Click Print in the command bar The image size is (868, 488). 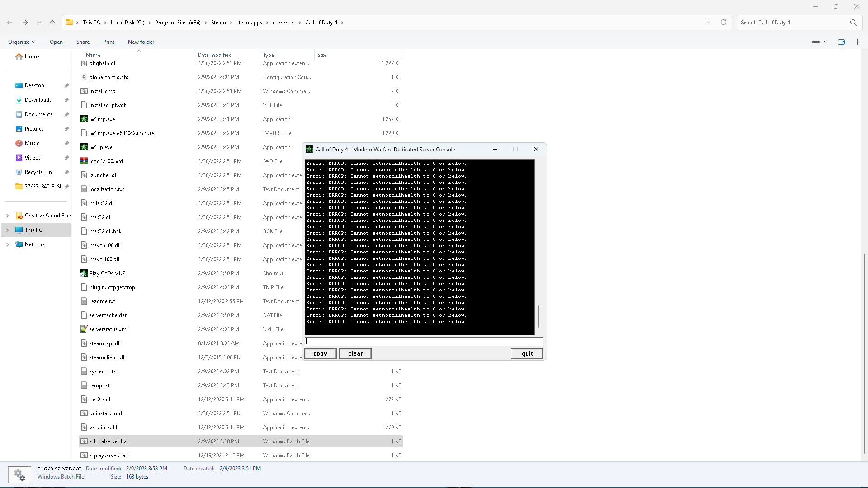click(x=108, y=42)
